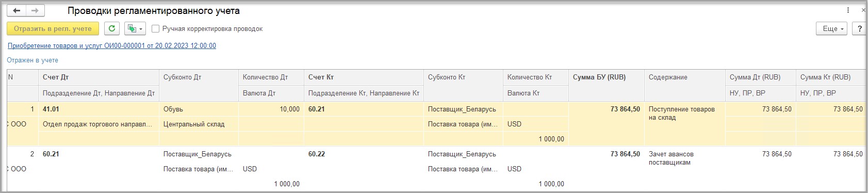Click the Содержание column header
The height and width of the screenshot is (193, 868).
[668, 77]
